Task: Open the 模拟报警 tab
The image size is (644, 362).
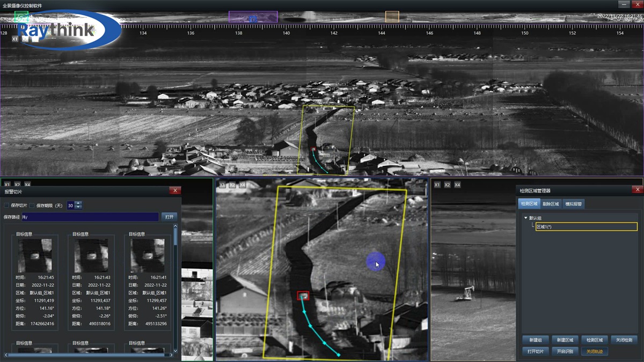Action: point(573,204)
